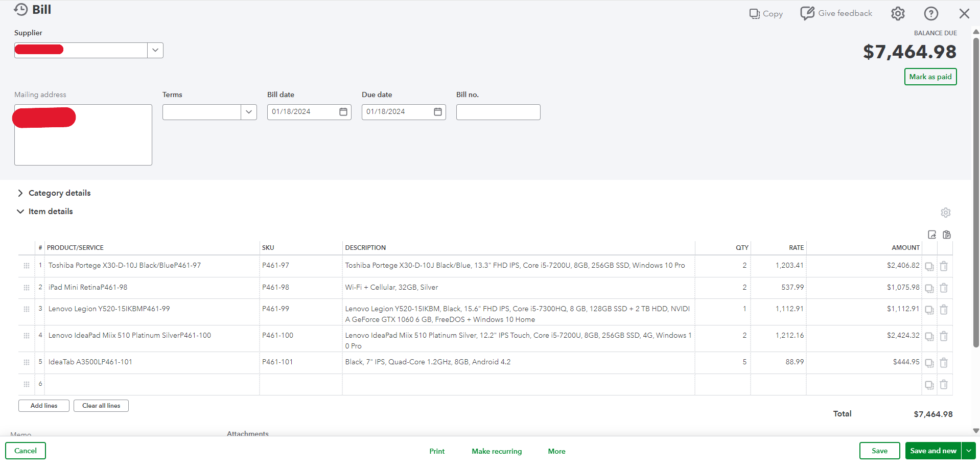
Task: Click Make recurring option
Action: coord(497,451)
